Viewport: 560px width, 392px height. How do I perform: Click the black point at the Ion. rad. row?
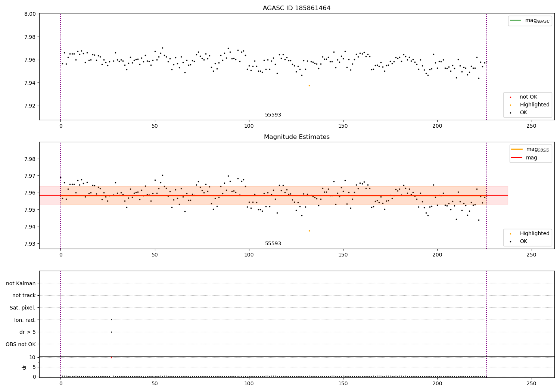click(x=111, y=320)
